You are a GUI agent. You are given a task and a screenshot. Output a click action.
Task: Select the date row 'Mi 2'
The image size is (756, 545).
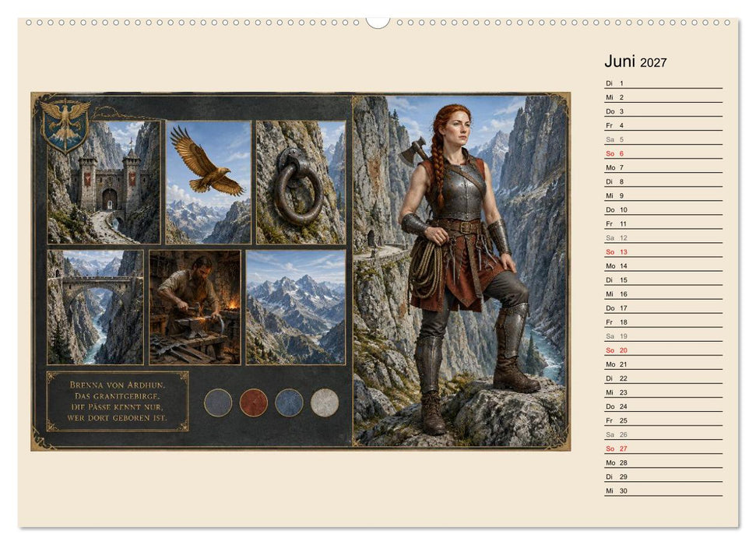point(663,97)
